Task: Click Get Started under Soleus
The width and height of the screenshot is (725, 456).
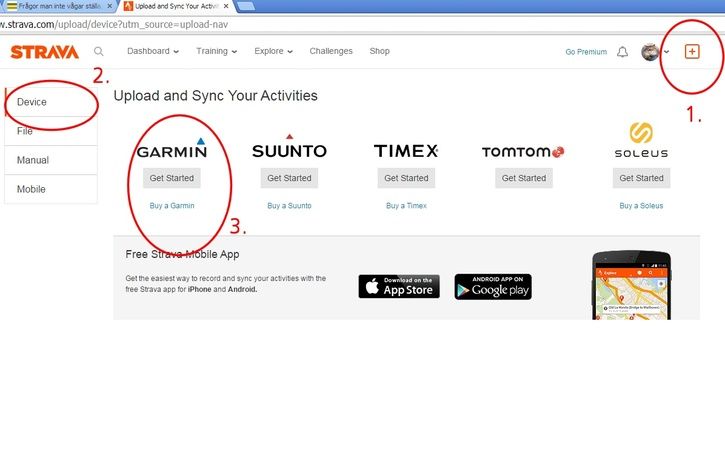Action: tap(641, 178)
